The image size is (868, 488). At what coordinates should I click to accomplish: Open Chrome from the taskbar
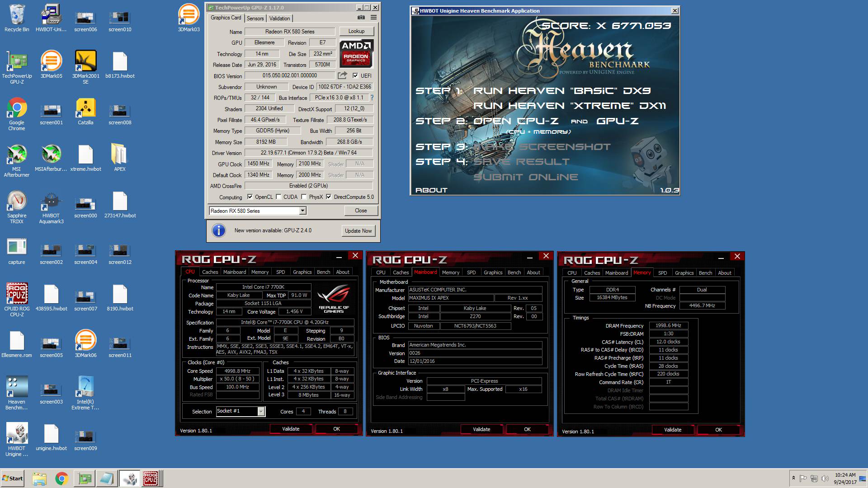click(61, 479)
